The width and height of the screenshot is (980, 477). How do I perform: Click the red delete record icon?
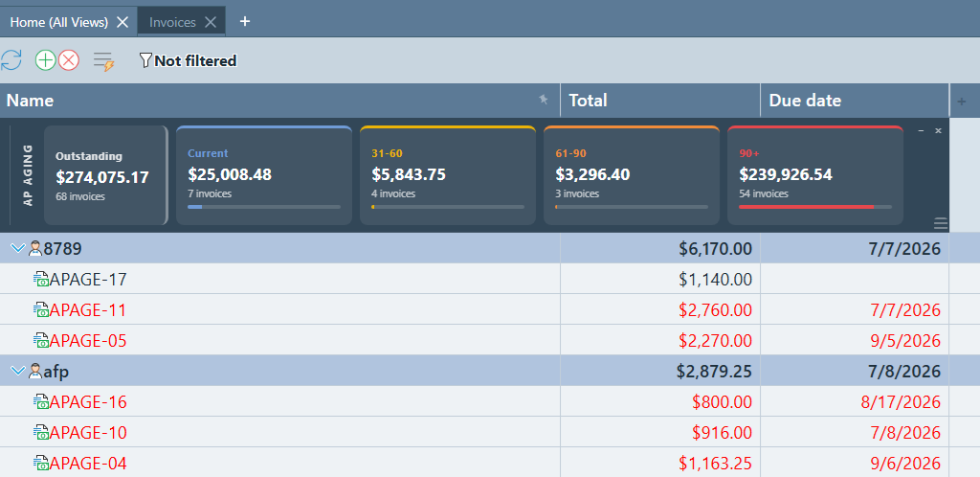pyautogui.click(x=69, y=60)
